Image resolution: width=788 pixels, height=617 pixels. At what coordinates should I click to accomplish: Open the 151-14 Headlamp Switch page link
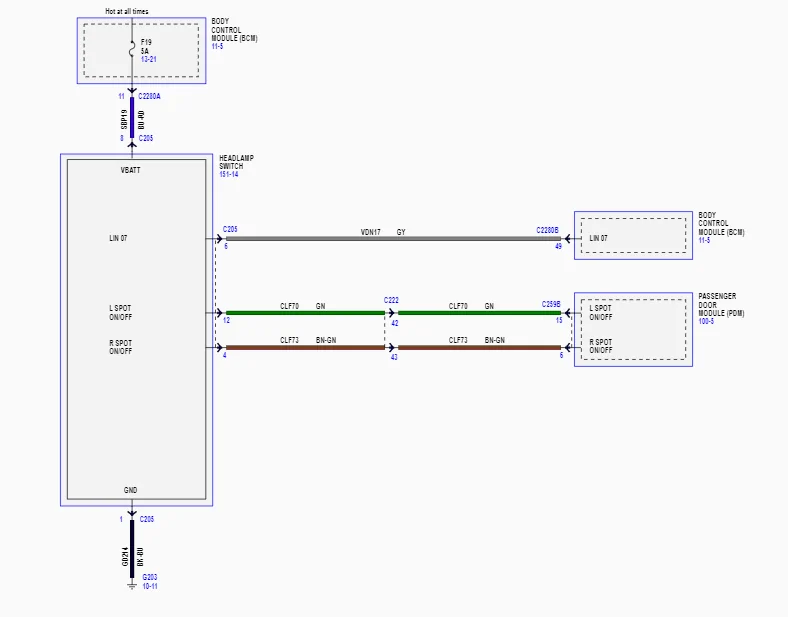pyautogui.click(x=229, y=174)
